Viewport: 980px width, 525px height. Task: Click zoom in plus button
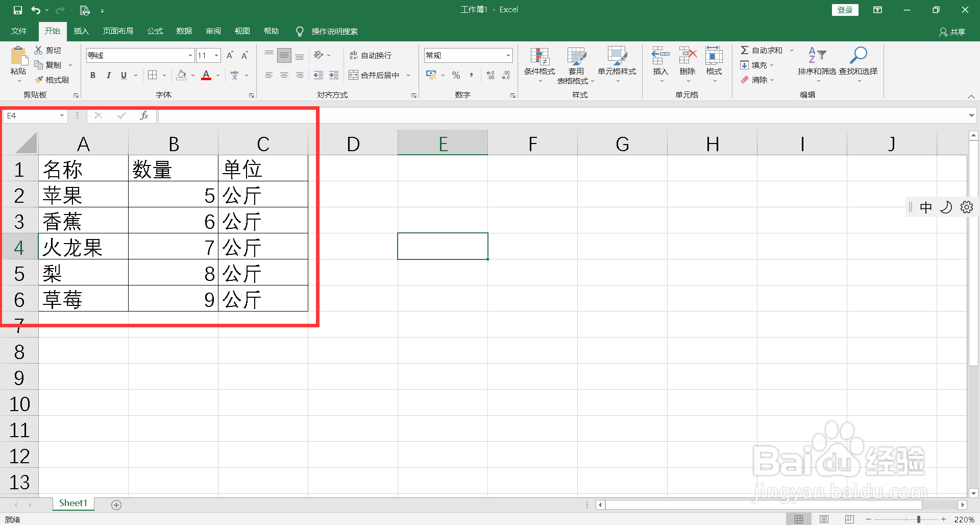tap(944, 519)
